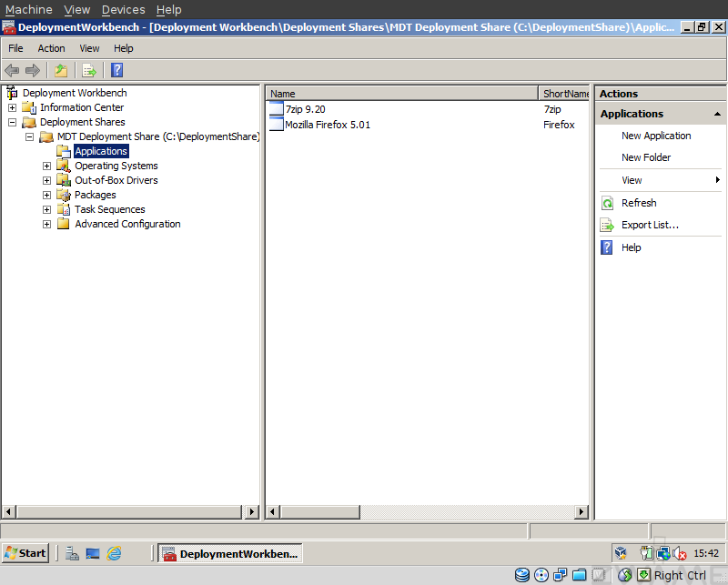This screenshot has height=585, width=728.
Task: Click the muted volume tray icon
Action: [x=680, y=553]
